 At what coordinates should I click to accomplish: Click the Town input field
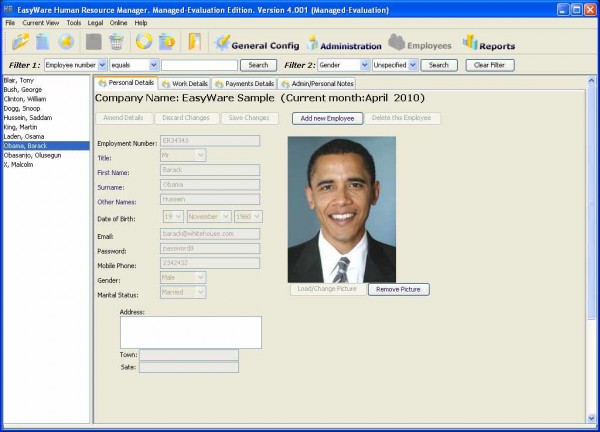(x=189, y=355)
